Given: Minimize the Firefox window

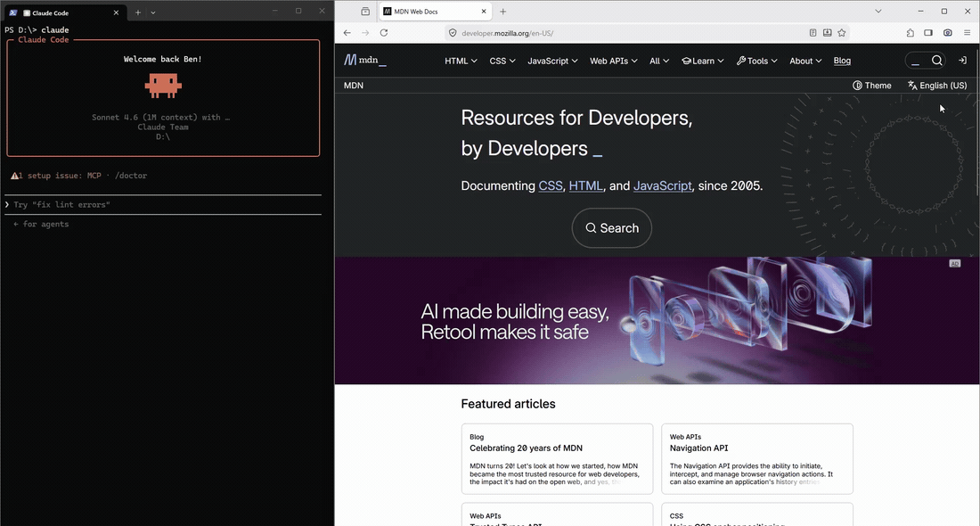Looking at the screenshot, I should [920, 12].
